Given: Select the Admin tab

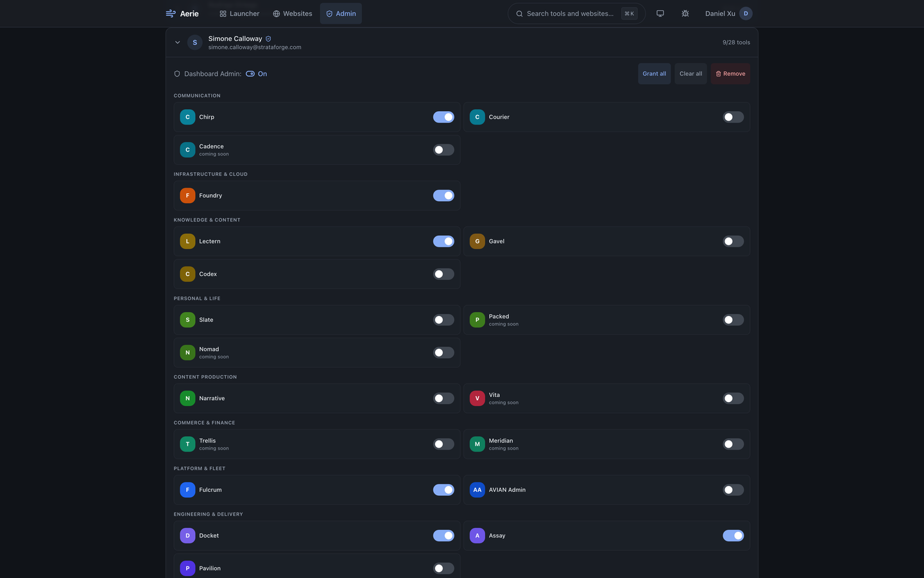Looking at the screenshot, I should click(341, 13).
